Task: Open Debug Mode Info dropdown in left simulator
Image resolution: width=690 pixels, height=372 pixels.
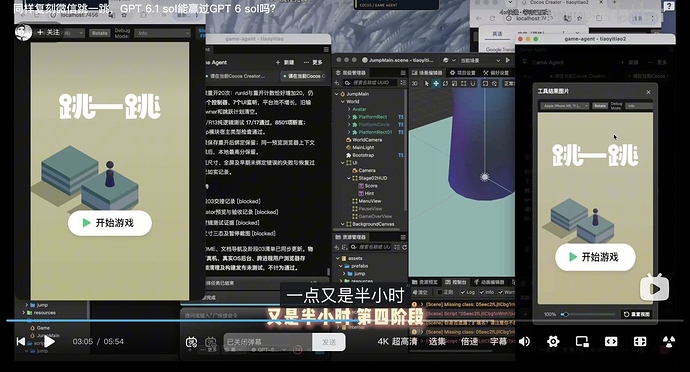Action: (x=162, y=33)
